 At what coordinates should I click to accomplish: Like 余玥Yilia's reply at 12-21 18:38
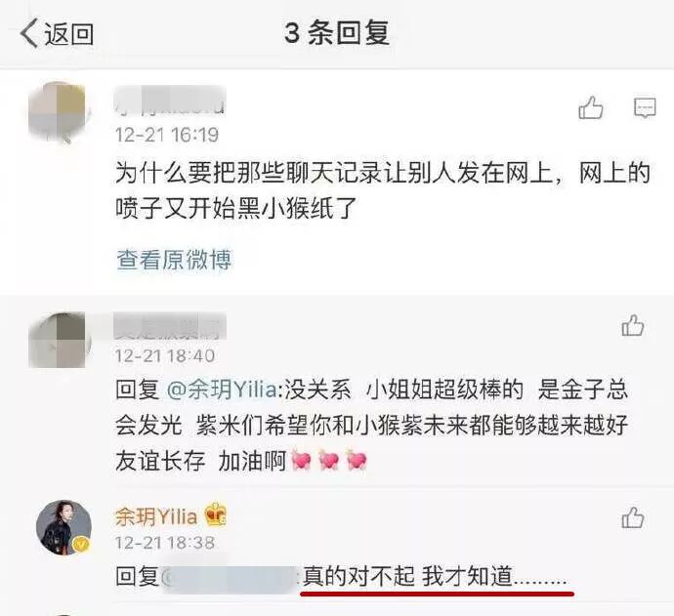pos(633,516)
